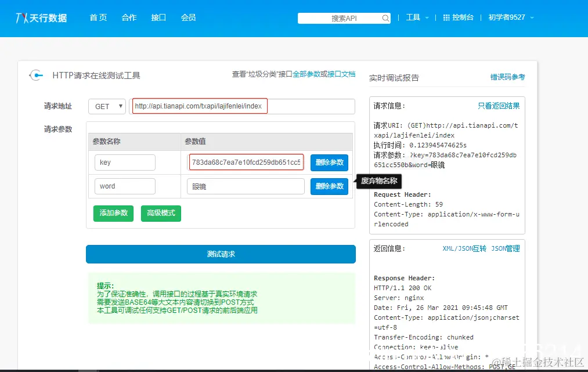This screenshot has height=372, width=588.
Task: Click the back arrow icon beside HTTP请求在线测试工具
Action: (36, 75)
